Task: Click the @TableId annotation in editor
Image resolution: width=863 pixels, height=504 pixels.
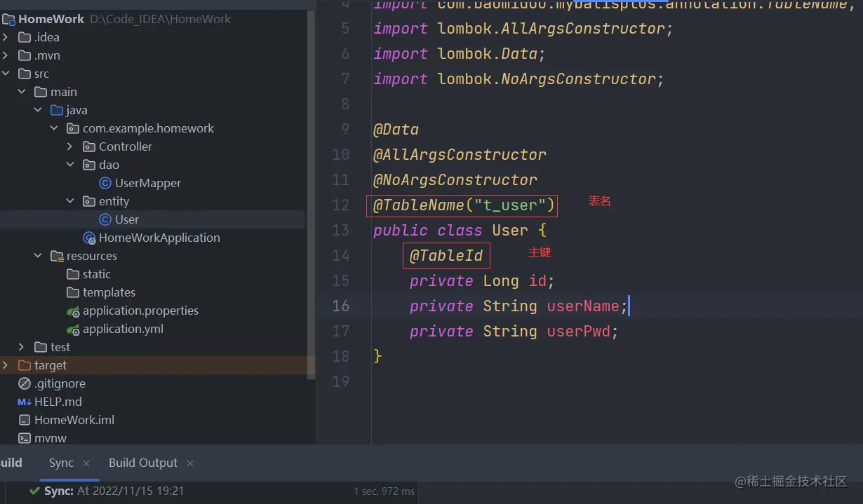Action: click(446, 256)
